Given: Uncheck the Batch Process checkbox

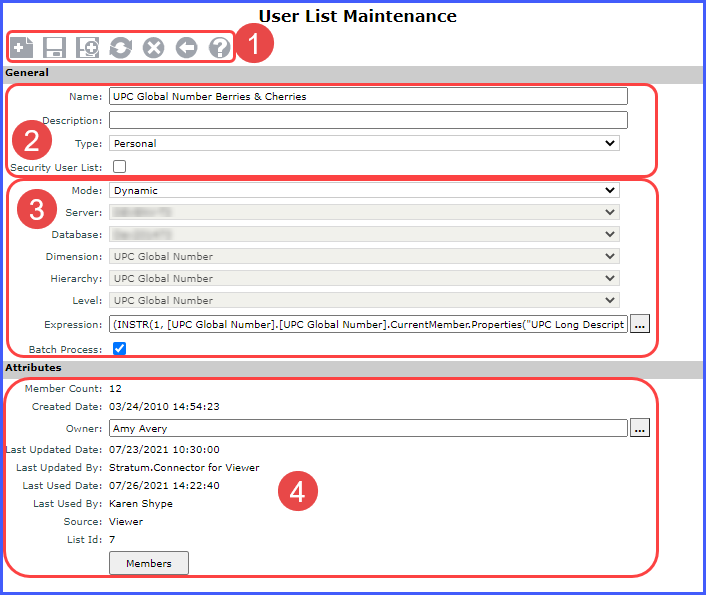Looking at the screenshot, I should [x=120, y=348].
